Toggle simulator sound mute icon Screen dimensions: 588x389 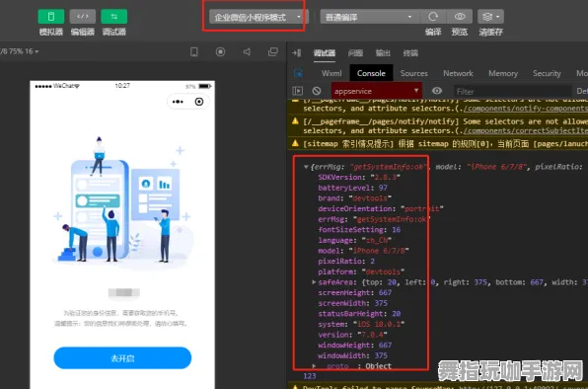point(247,51)
